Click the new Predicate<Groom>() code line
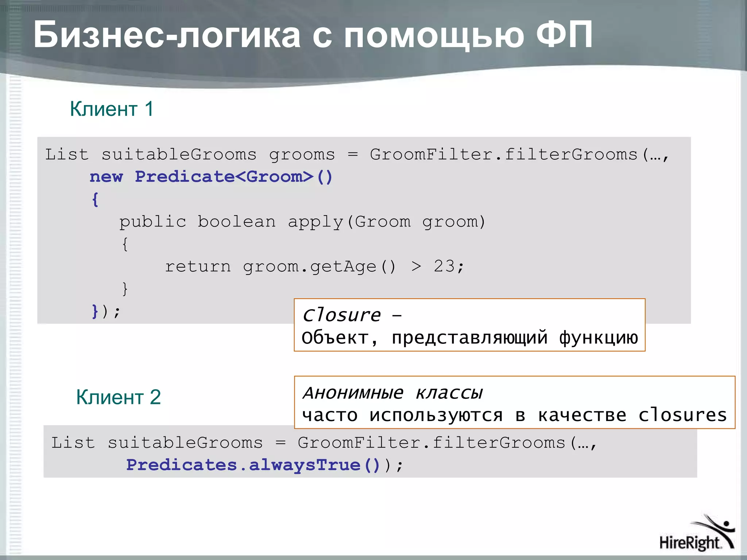This screenshot has width=747, height=560. click(211, 177)
